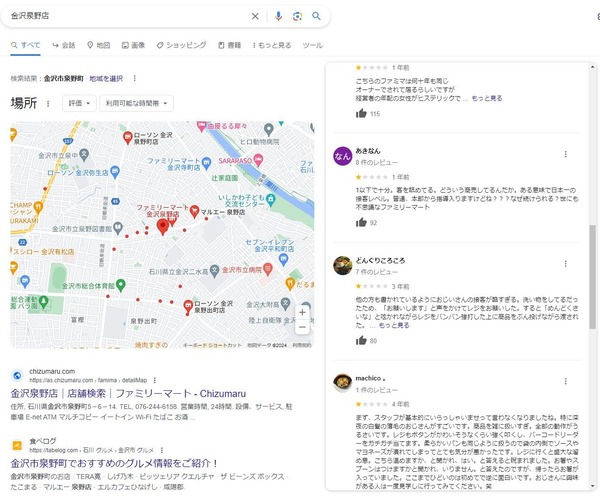Image resolution: width=600 pixels, height=497 pixels.
Task: Click inside the 金沢泉野店 search field
Action: tap(126, 16)
